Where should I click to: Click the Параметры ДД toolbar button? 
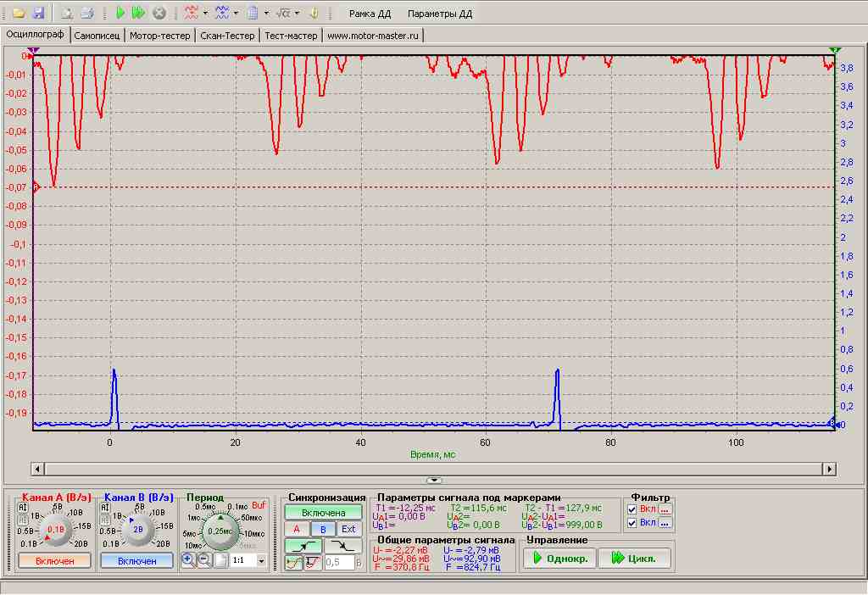pos(440,14)
